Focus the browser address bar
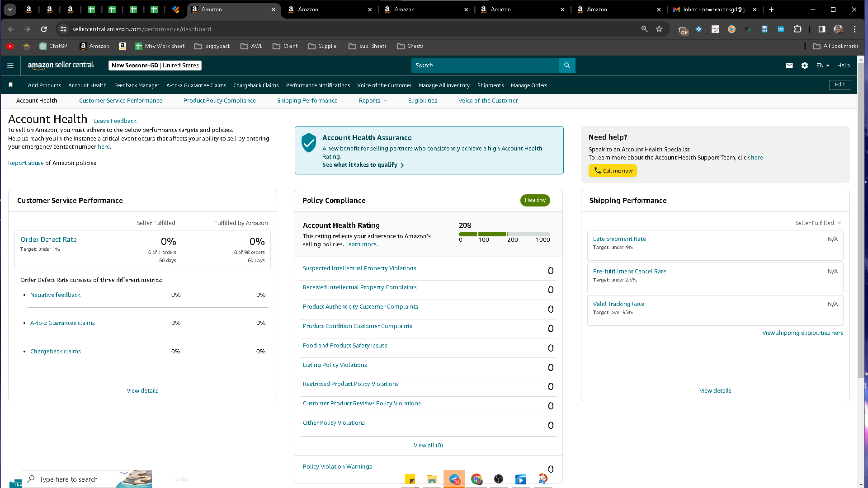The image size is (868, 488). 353,29
